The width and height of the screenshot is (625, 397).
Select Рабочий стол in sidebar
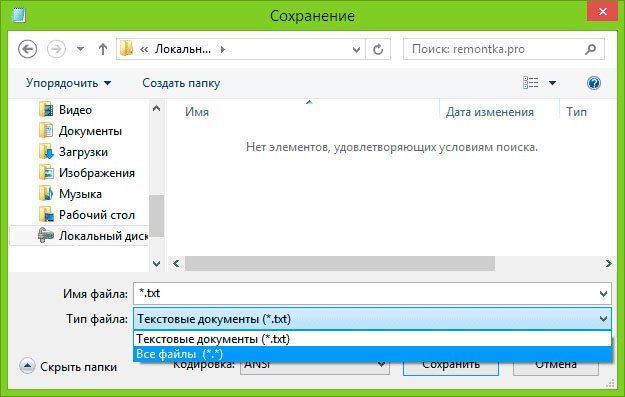(97, 215)
